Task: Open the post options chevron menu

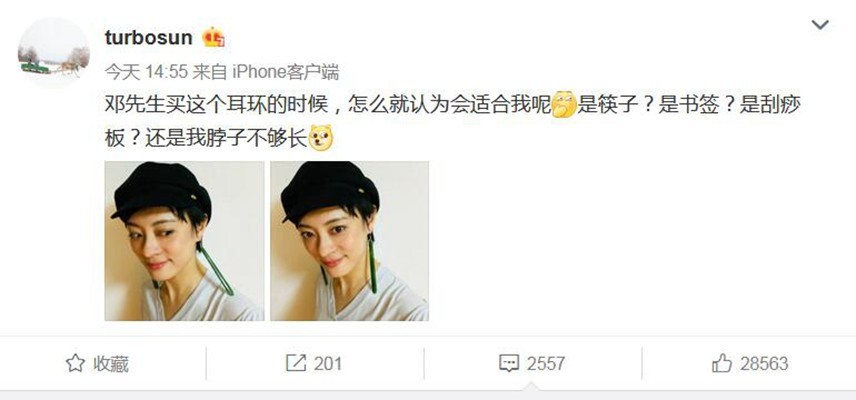Action: pyautogui.click(x=820, y=25)
